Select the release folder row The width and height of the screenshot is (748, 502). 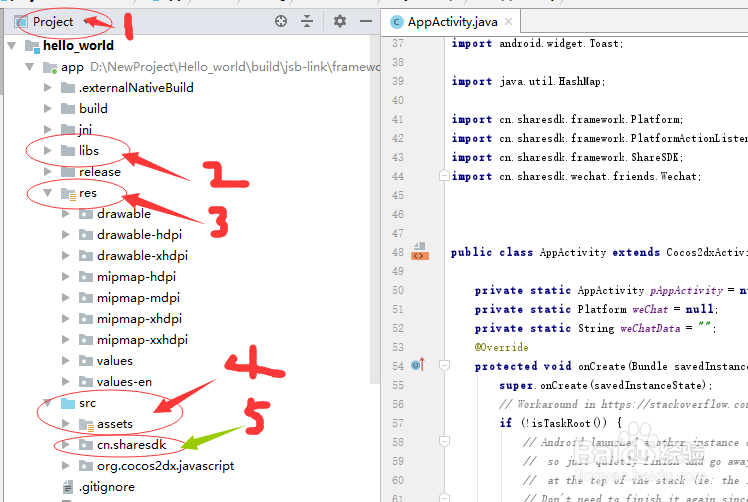pyautogui.click(x=186, y=172)
